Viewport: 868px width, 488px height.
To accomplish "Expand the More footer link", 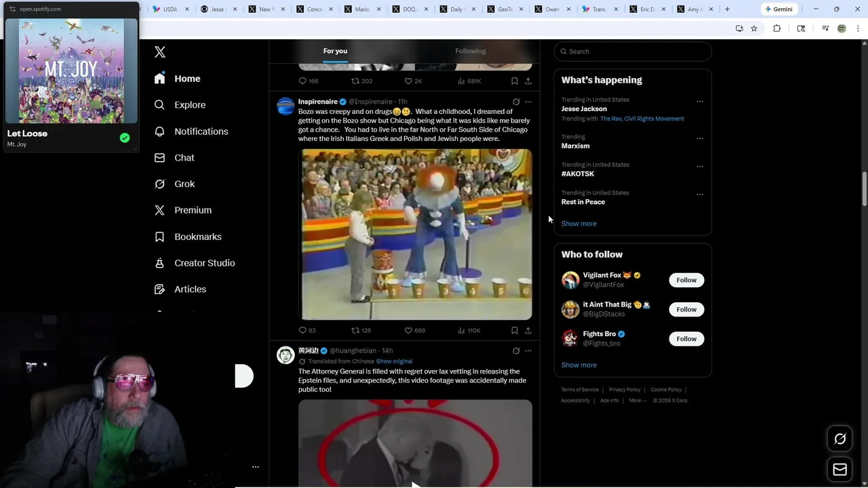I will coord(637,401).
